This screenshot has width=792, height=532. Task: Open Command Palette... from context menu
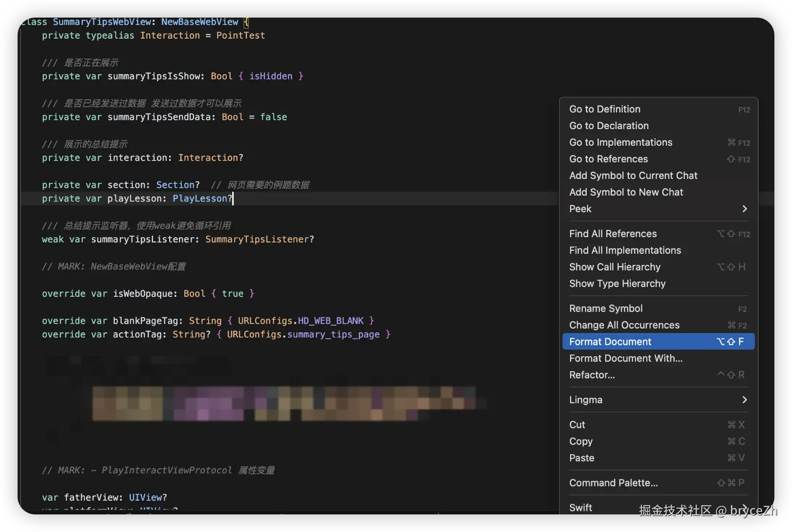(613, 483)
